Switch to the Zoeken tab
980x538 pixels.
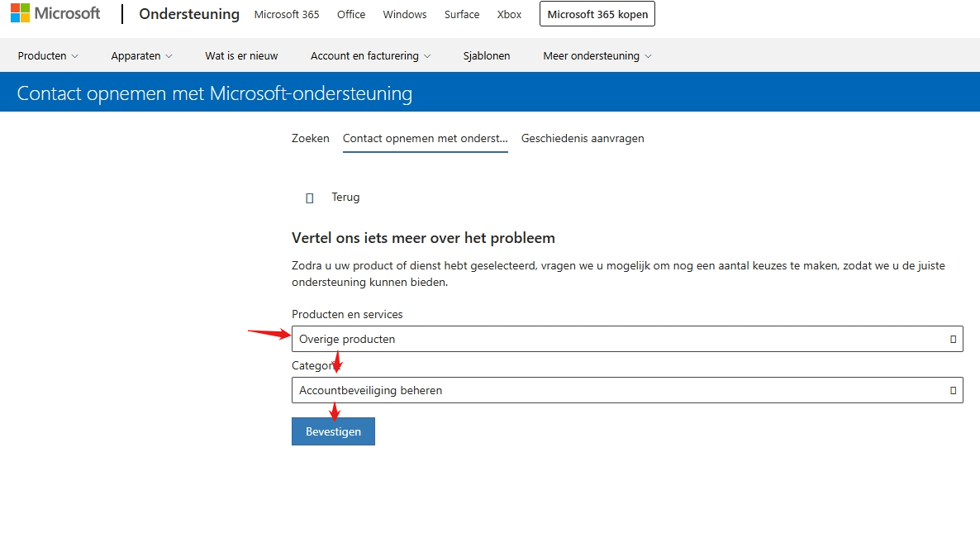point(310,138)
